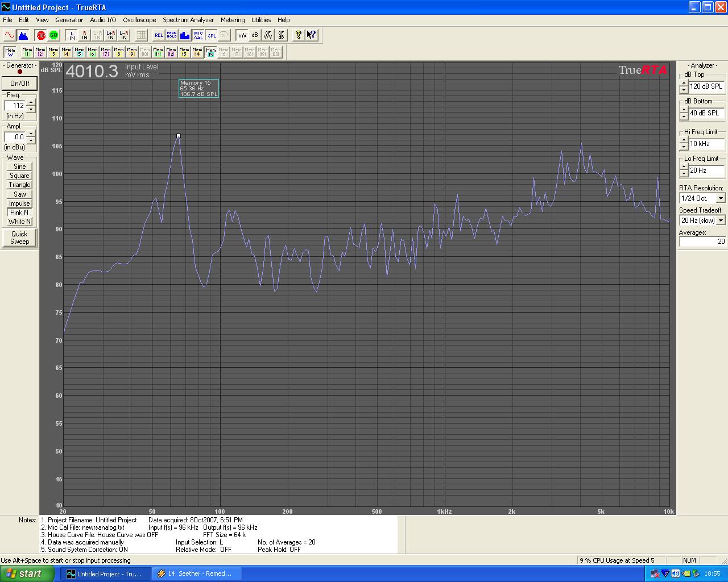Click the Averages input field

point(702,242)
